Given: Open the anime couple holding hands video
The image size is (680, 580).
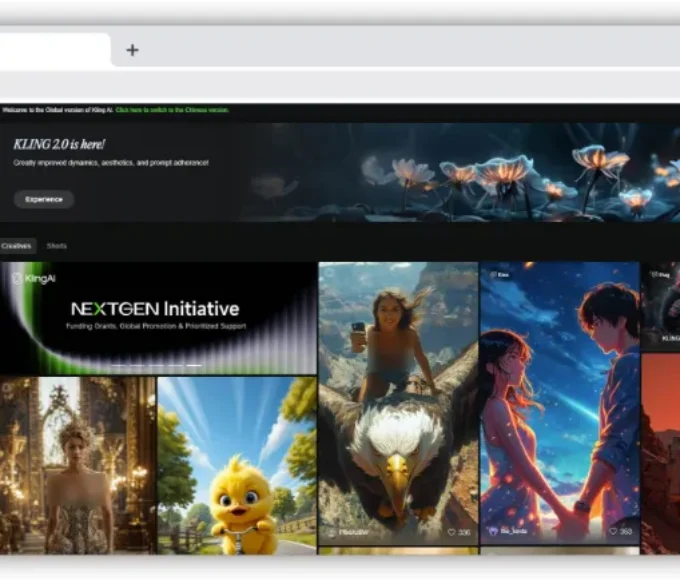Looking at the screenshot, I should click(559, 400).
